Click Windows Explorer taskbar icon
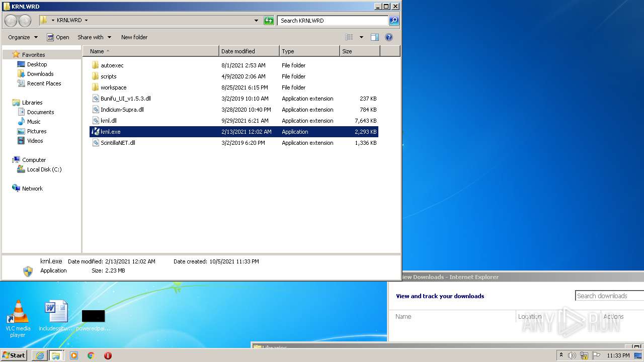Image resolution: width=644 pixels, height=362 pixels. [56, 355]
